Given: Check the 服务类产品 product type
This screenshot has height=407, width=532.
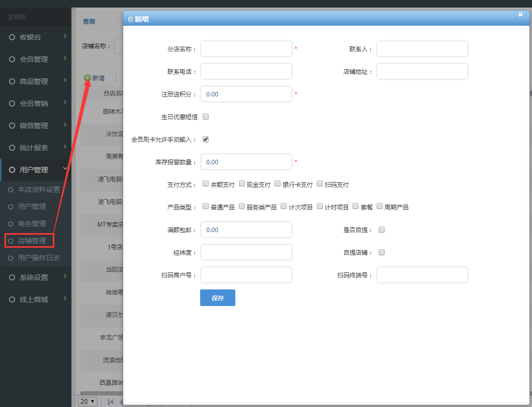Looking at the screenshot, I should click(241, 206).
